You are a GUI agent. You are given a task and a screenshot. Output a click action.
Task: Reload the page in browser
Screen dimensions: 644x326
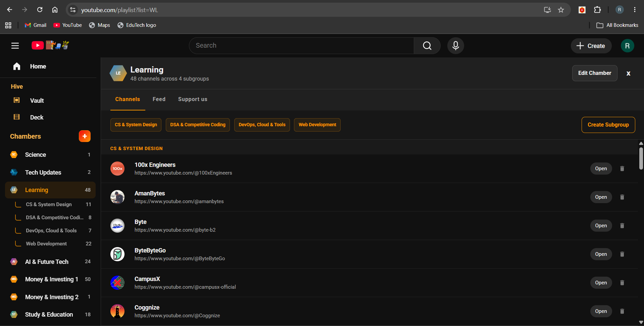[x=40, y=10]
